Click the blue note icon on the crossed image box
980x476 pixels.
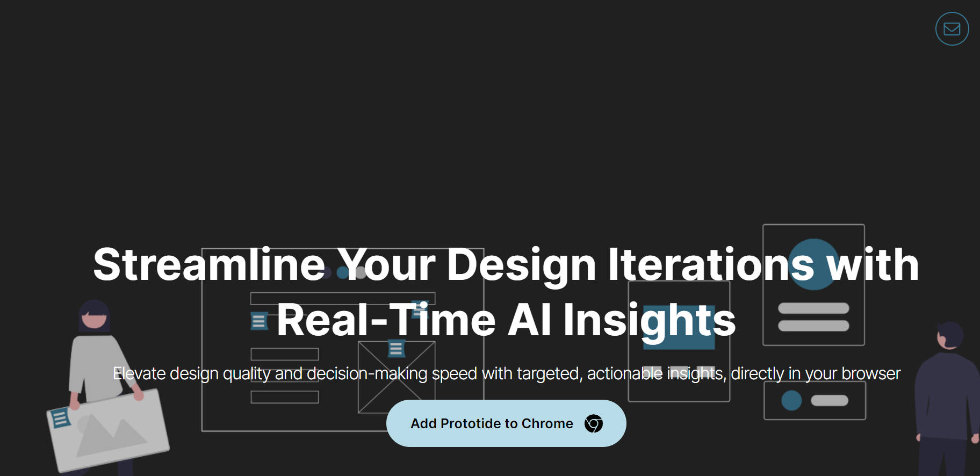pos(397,349)
